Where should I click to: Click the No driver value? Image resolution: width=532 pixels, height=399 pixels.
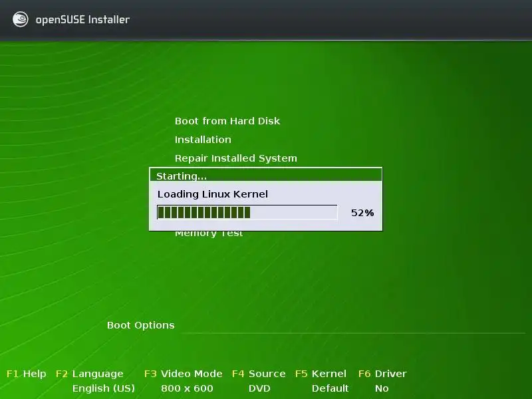(x=382, y=388)
